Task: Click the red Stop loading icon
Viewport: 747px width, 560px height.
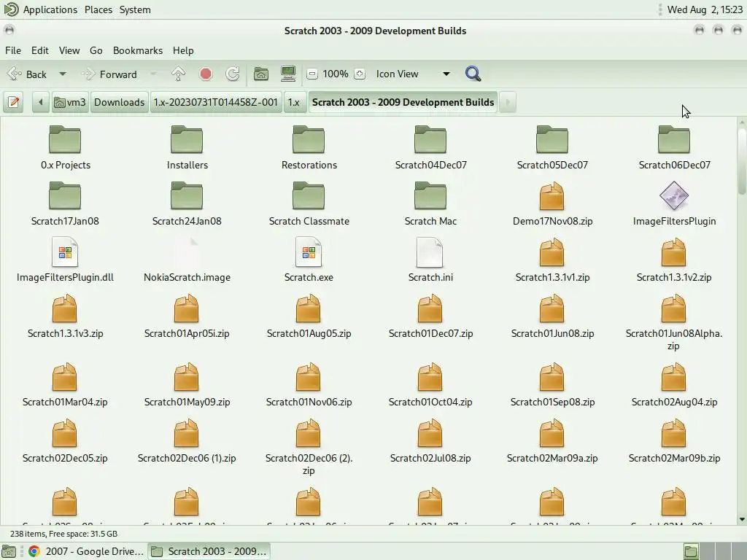Action: point(206,74)
